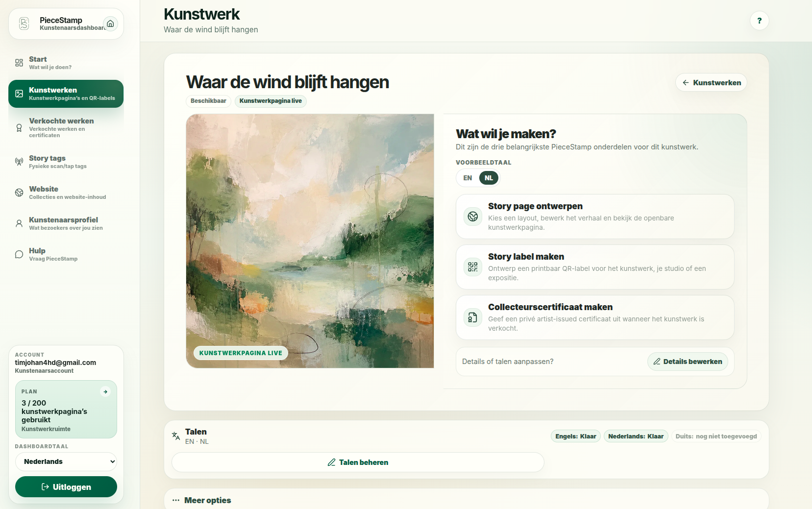Click the Nederlands: Klaar badge
The image size is (812, 509).
click(x=636, y=436)
